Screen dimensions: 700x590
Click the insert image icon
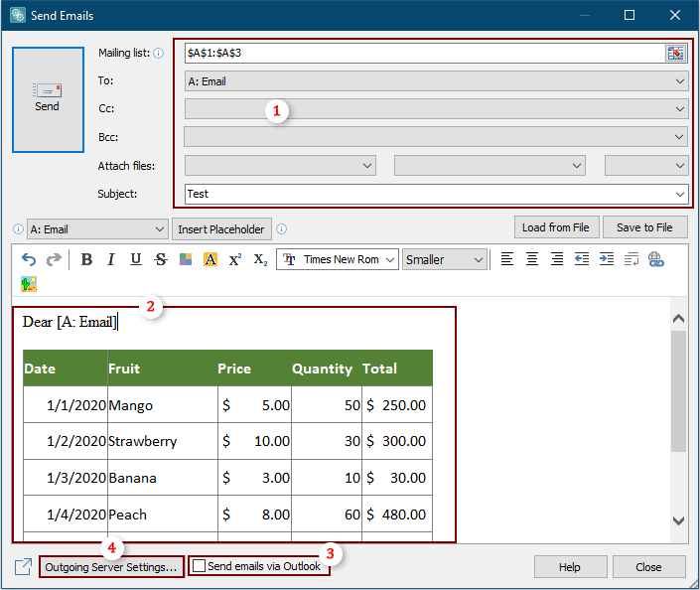click(x=29, y=284)
